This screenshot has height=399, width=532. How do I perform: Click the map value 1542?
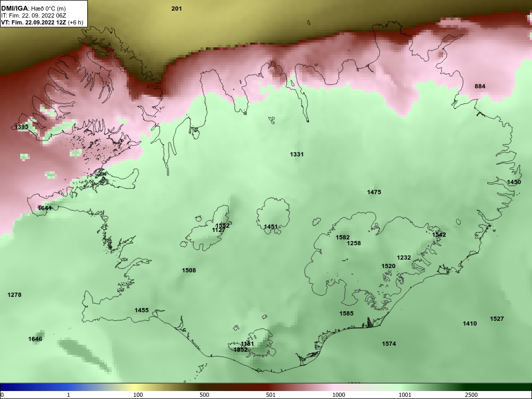click(439, 235)
